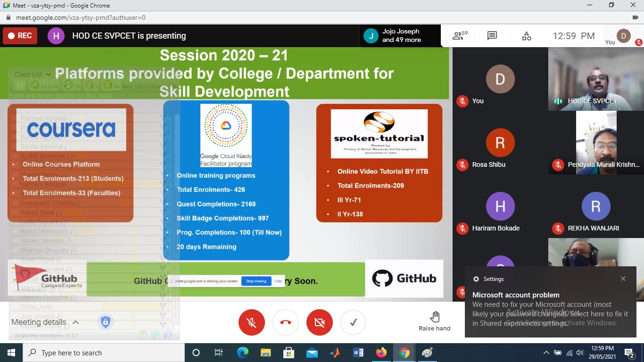The image size is (644, 362).
Task: Open File Explorer from taskbar
Action: pyautogui.click(x=265, y=353)
